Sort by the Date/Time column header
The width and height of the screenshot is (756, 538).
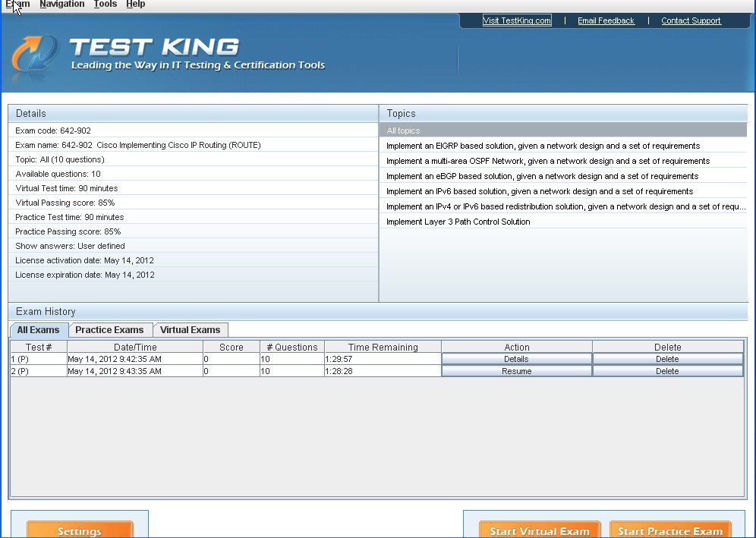point(135,347)
